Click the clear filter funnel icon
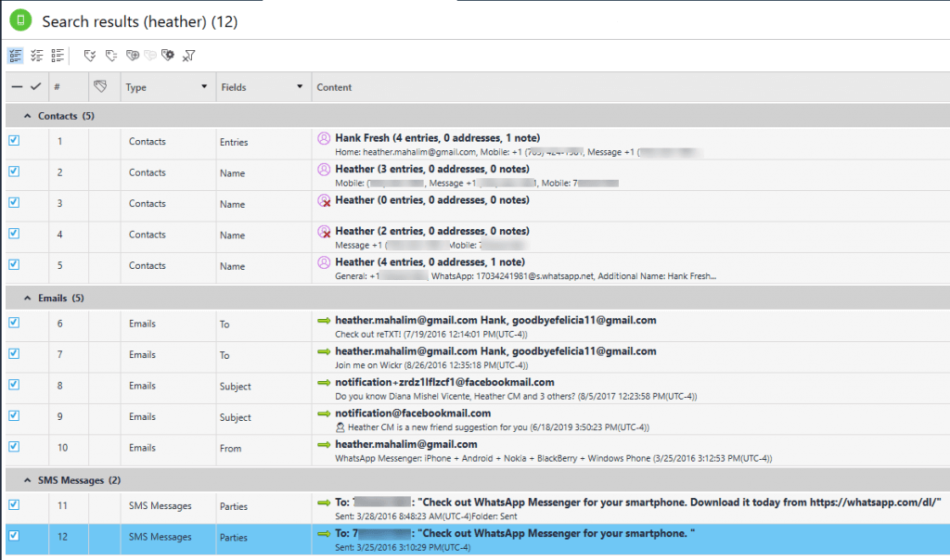This screenshot has width=950, height=560. click(188, 56)
